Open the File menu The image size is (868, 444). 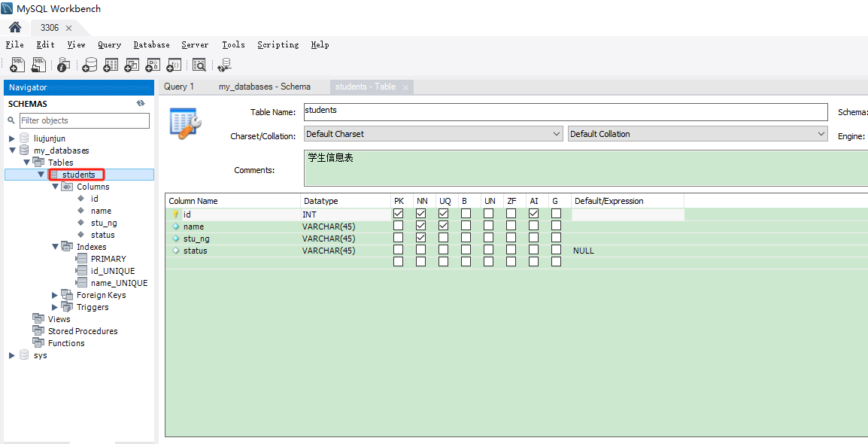pyautogui.click(x=15, y=45)
